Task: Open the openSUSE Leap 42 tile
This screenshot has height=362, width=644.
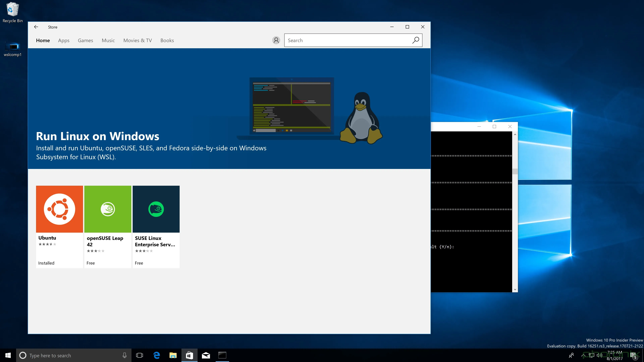Action: [108, 209]
